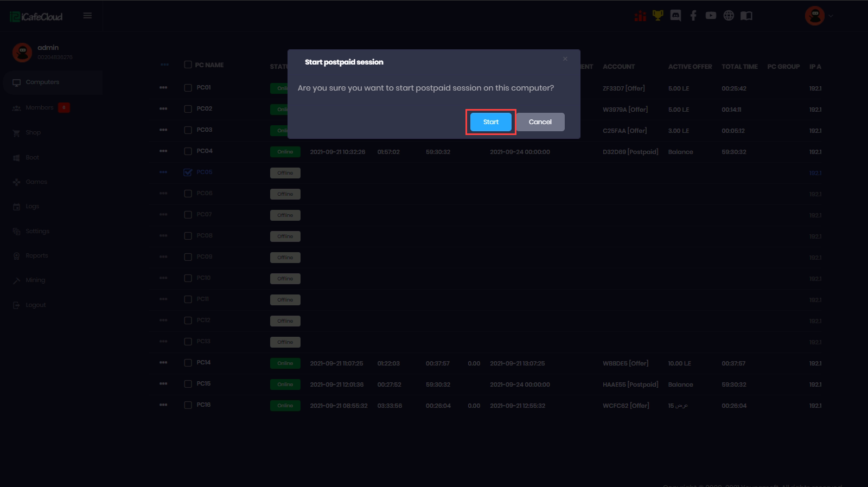
Task: Check the PC01 row checkbox
Action: (188, 88)
